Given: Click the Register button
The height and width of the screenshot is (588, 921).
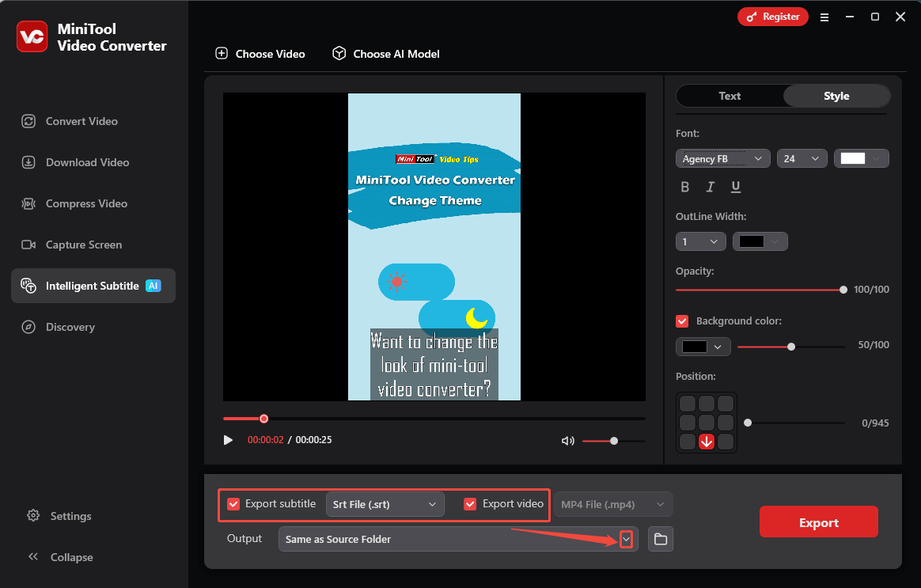Looking at the screenshot, I should pos(772,17).
